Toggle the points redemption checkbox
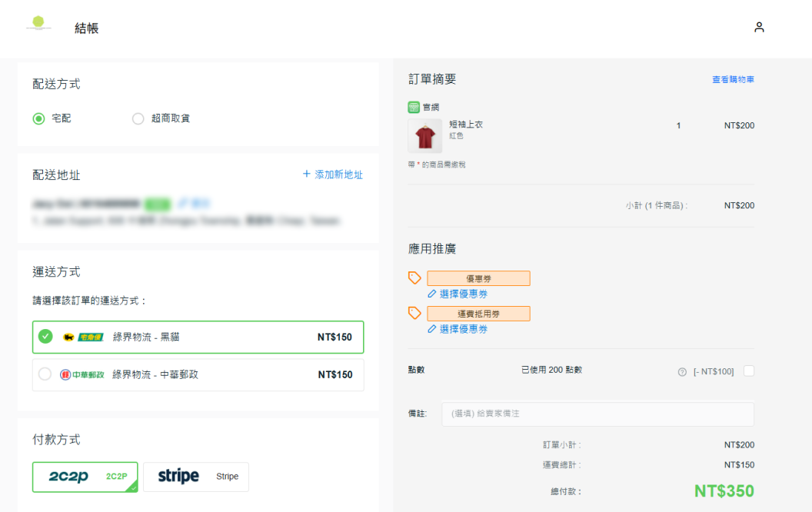 tap(748, 371)
